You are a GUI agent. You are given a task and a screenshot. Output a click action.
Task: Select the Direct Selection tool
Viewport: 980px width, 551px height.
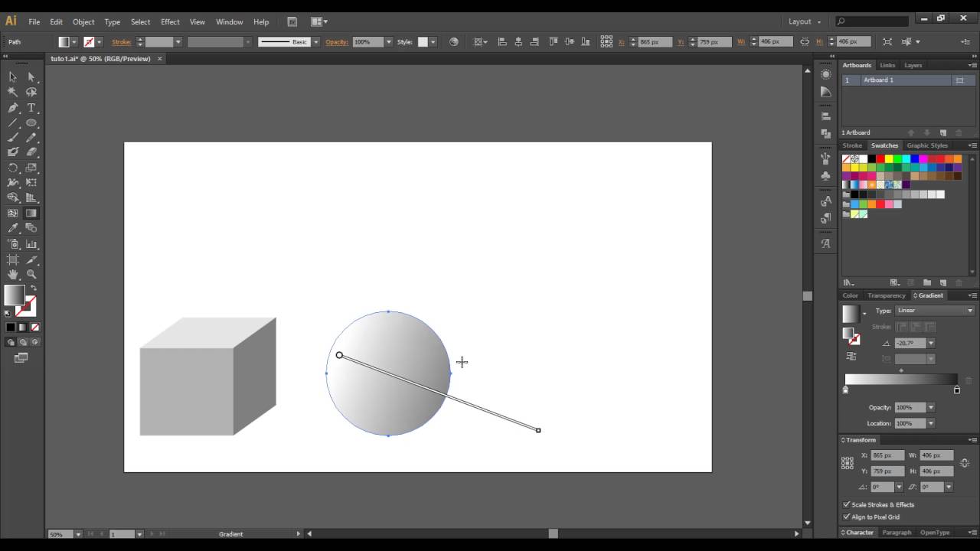pyautogui.click(x=31, y=77)
